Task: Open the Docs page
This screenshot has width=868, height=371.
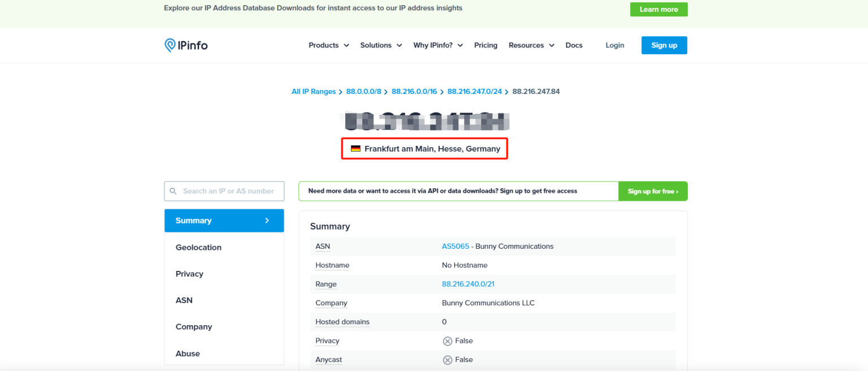Action: pyautogui.click(x=574, y=45)
